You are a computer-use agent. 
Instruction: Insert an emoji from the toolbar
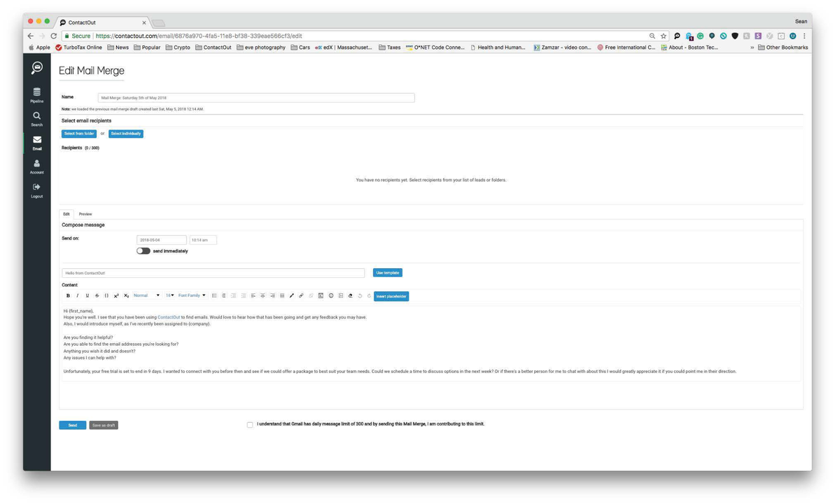click(x=331, y=295)
